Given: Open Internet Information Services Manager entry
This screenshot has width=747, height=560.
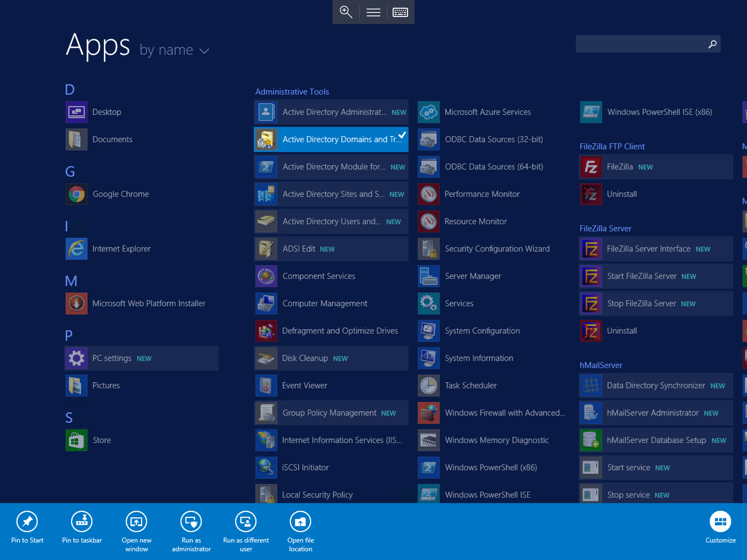Looking at the screenshot, I should click(x=331, y=440).
